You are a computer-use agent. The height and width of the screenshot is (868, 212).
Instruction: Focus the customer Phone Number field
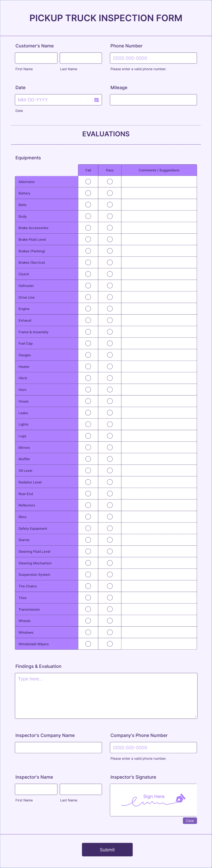153,58
